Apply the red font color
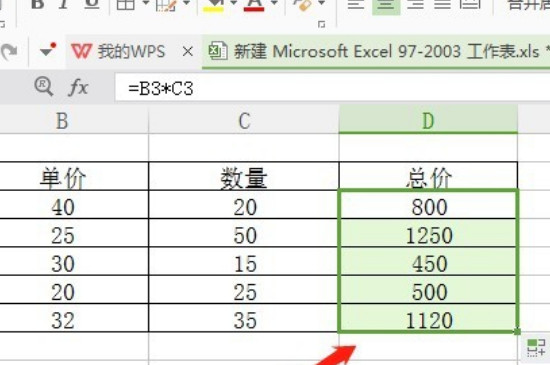The width and height of the screenshot is (550, 365). (254, 5)
